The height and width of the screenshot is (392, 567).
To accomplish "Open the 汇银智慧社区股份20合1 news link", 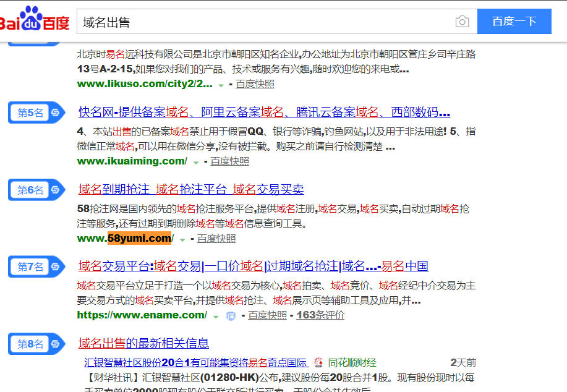I will pyautogui.click(x=195, y=362).
